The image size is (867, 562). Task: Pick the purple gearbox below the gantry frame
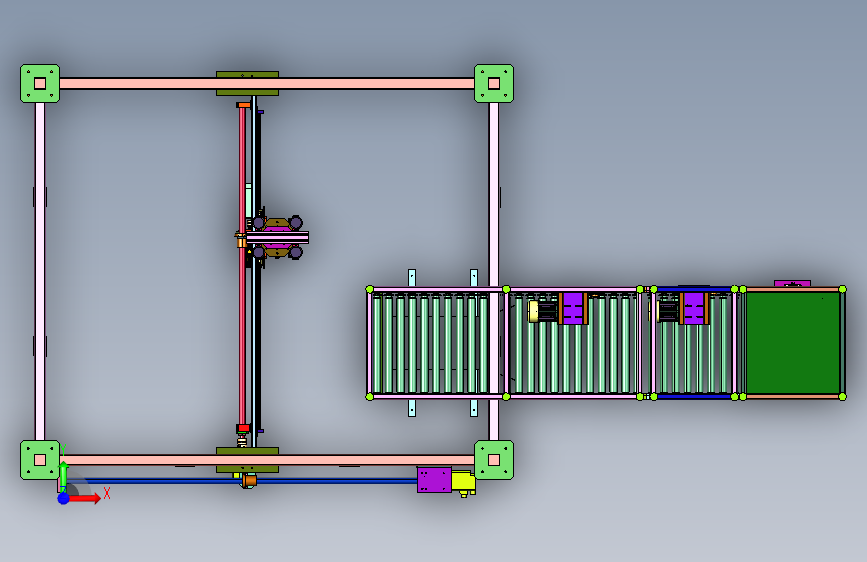pos(434,480)
